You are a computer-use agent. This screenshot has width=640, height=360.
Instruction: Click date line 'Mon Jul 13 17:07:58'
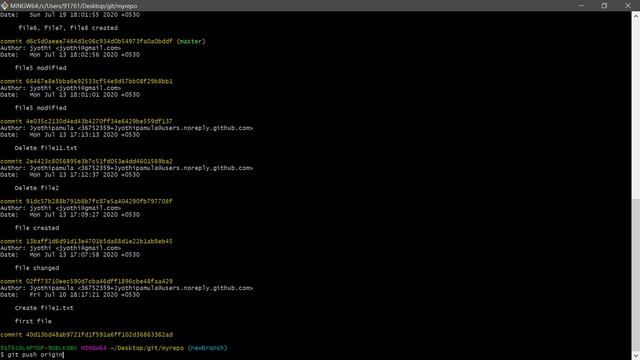[x=70, y=255]
